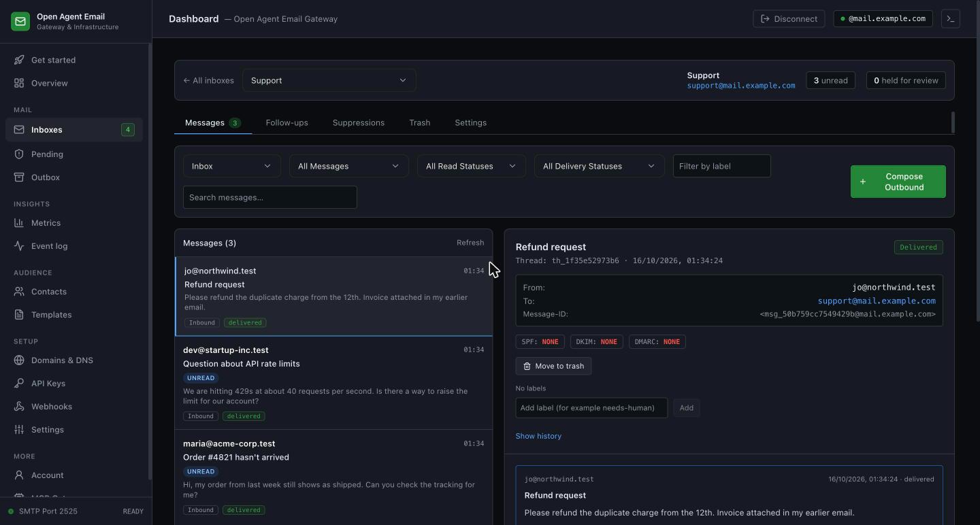The height and width of the screenshot is (525, 980).
Task: Click the Add label input field
Action: pyautogui.click(x=591, y=408)
